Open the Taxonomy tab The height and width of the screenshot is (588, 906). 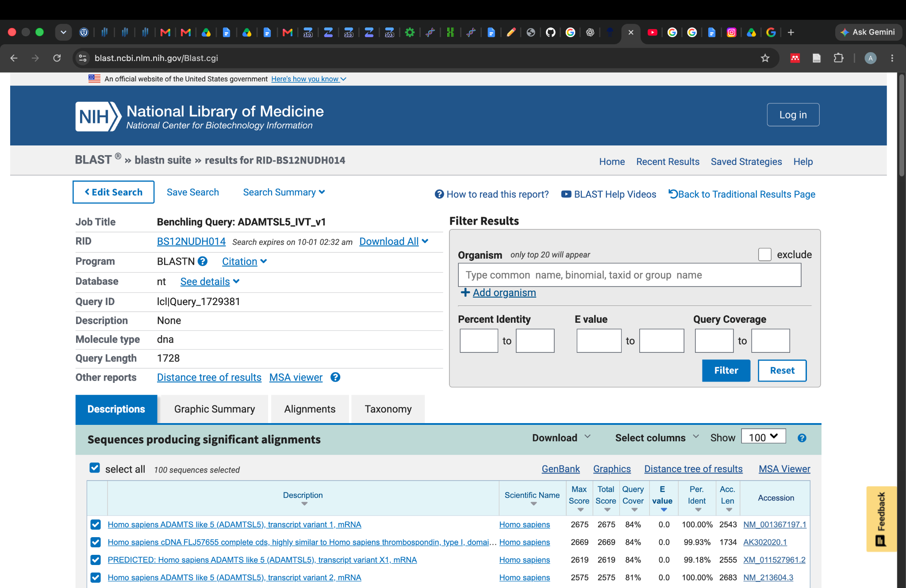point(388,409)
